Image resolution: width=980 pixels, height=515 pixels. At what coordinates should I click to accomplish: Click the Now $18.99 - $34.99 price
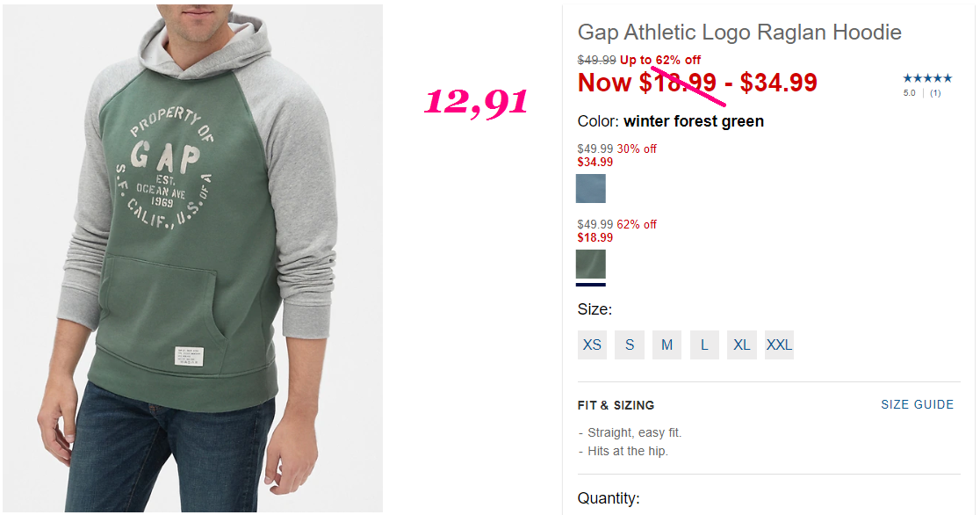point(697,83)
